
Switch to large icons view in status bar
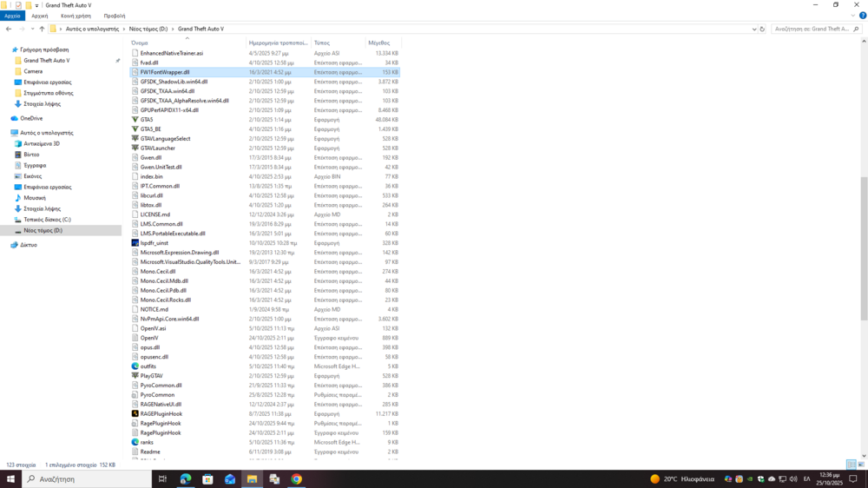[x=860, y=465]
